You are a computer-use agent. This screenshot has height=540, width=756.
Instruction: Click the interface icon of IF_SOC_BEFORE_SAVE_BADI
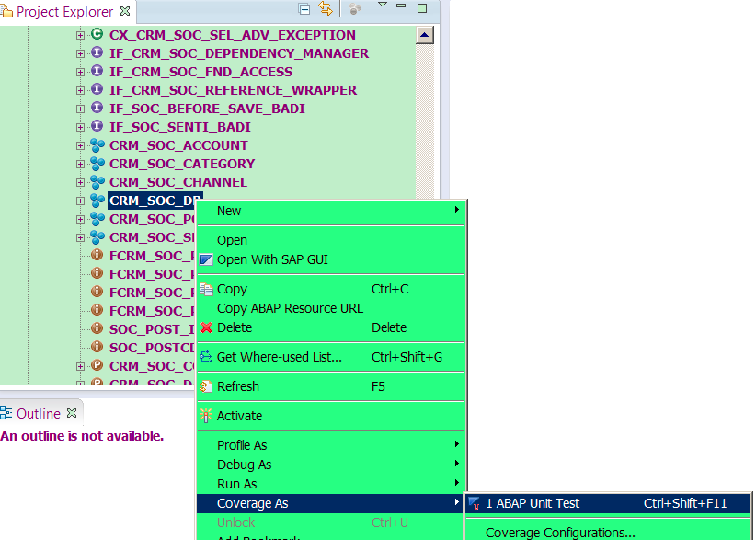tap(97, 108)
